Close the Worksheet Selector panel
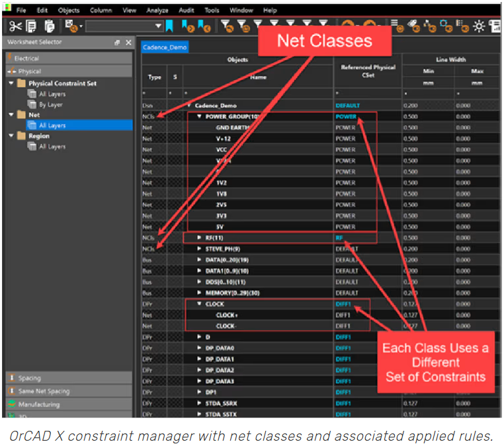The height and width of the screenshot is (446, 504). (x=128, y=42)
